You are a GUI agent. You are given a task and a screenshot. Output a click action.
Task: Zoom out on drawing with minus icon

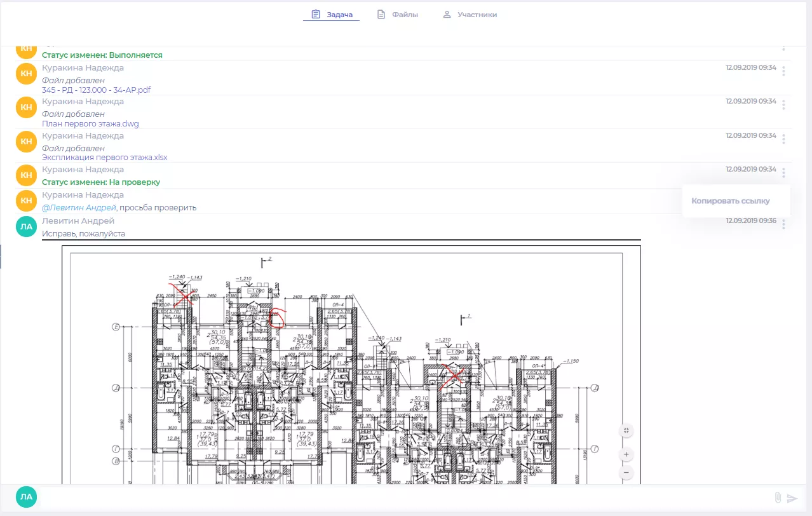(626, 473)
